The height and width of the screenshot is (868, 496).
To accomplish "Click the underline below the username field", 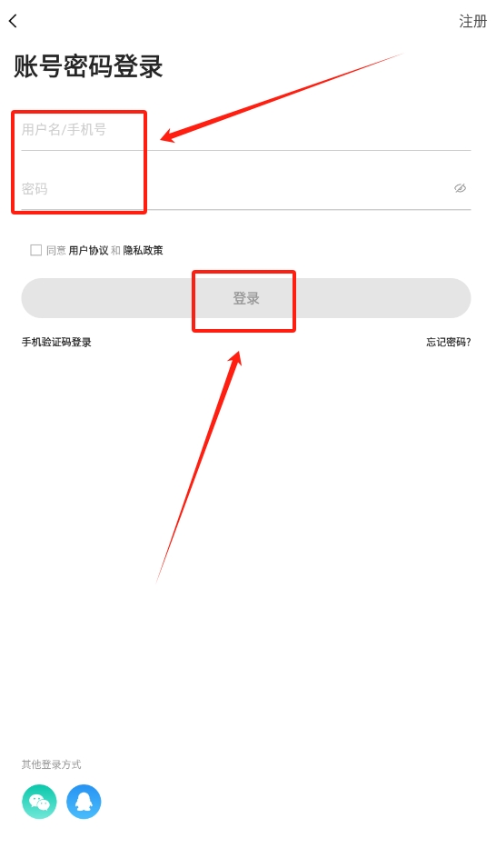I will tap(246, 150).
